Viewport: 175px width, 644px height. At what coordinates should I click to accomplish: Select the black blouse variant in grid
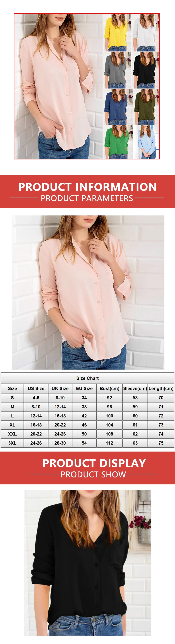[145, 70]
